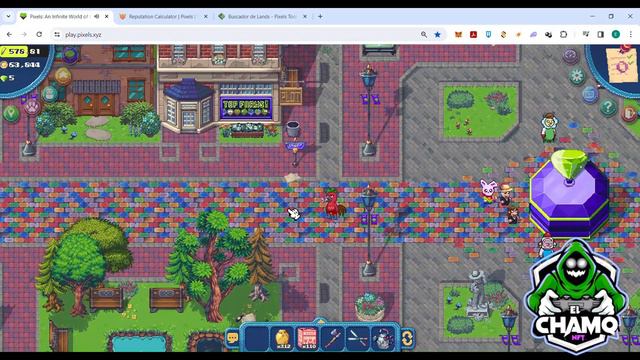Open the quest scroll task board
Viewport: 640px width, 360px height.
[x=621, y=64]
